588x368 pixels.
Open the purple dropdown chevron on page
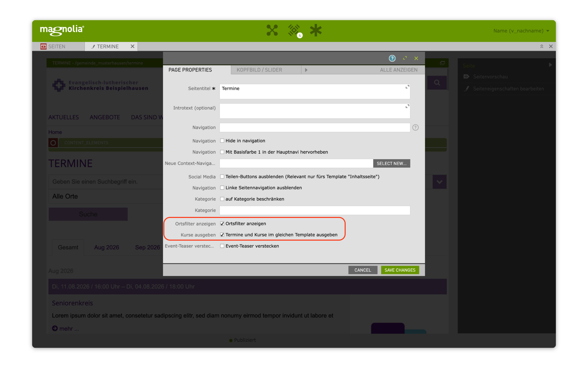tap(439, 182)
